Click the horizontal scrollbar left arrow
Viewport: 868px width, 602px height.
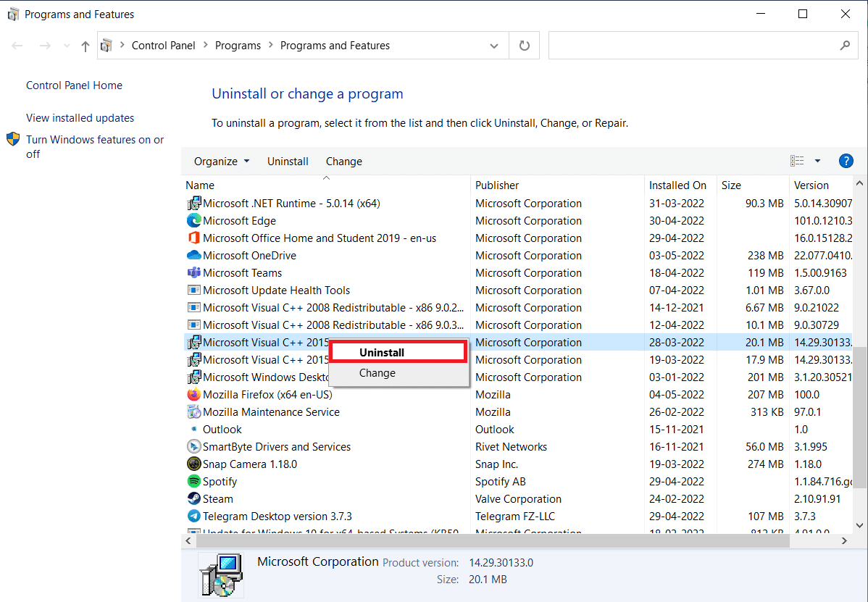coord(189,540)
